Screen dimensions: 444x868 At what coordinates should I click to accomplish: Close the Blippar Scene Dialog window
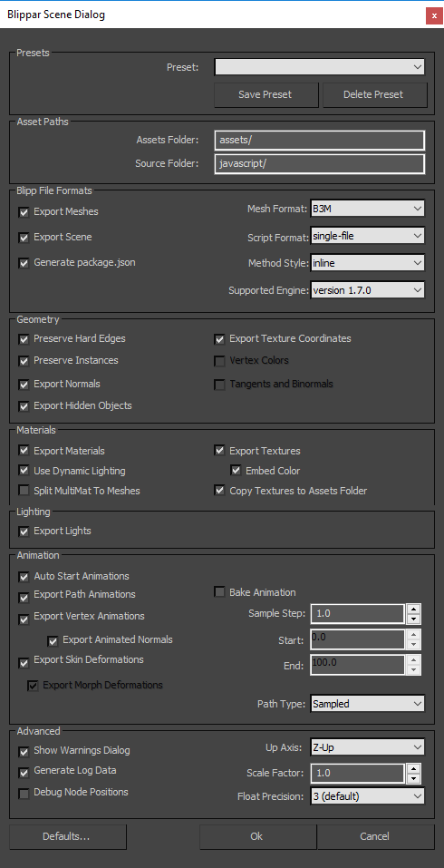432,16
